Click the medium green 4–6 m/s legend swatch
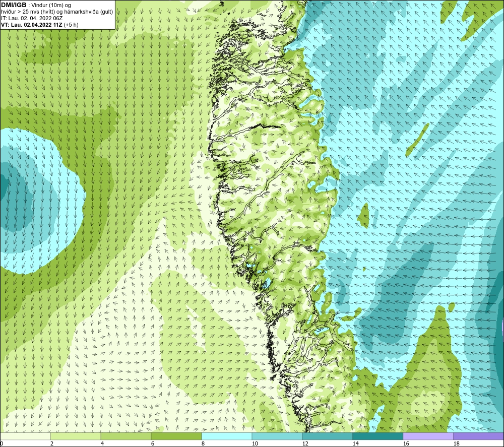504x447 pixels. click(x=126, y=436)
